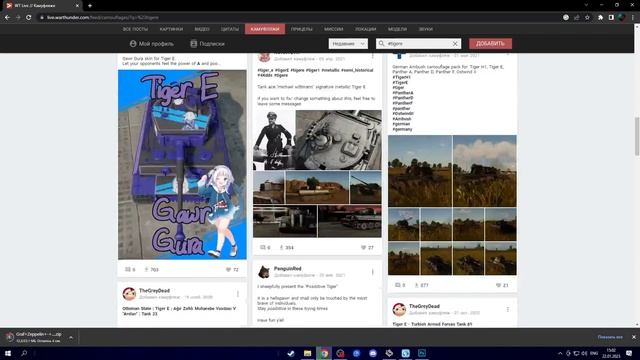640x360 pixels.
Task: Open a new browser tab
Action: 90,6
